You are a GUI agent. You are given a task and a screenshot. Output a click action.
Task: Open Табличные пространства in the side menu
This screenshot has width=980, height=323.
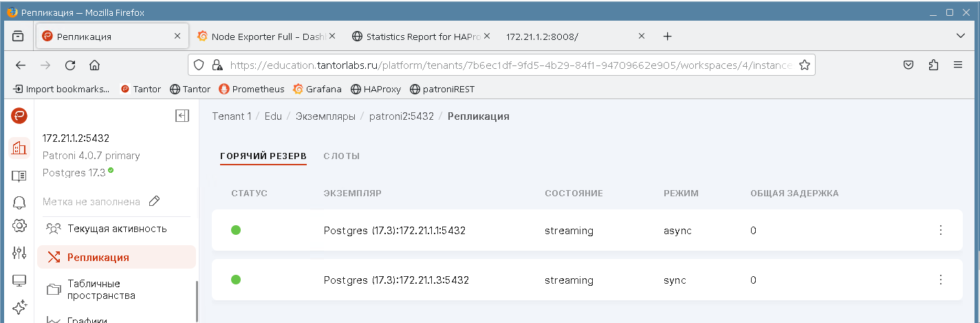101,289
